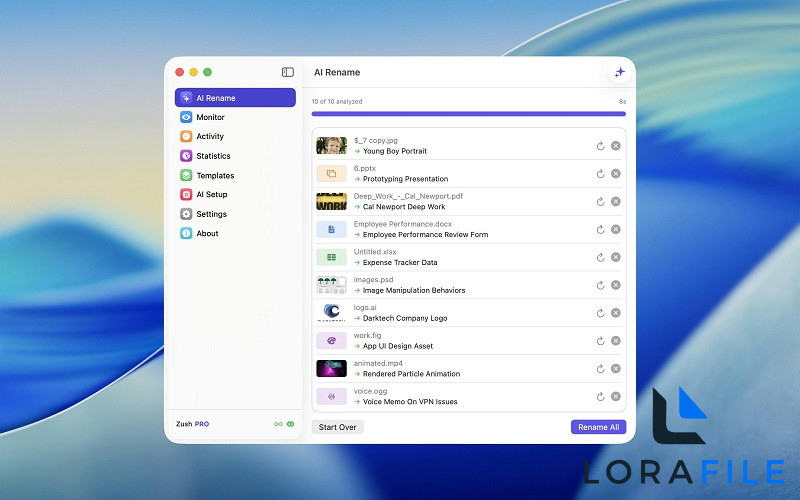Select the logo.ai thumbnail
Image resolution: width=800 pixels, height=500 pixels.
point(332,313)
